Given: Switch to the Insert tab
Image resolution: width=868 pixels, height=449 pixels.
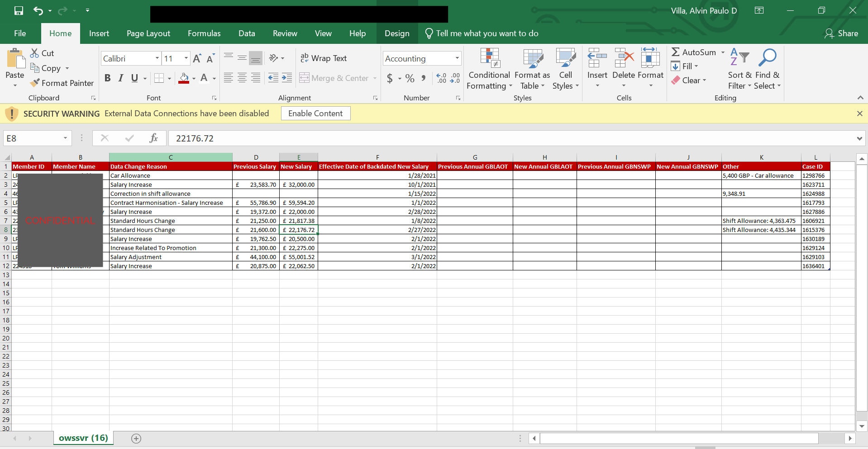Looking at the screenshot, I should point(99,33).
